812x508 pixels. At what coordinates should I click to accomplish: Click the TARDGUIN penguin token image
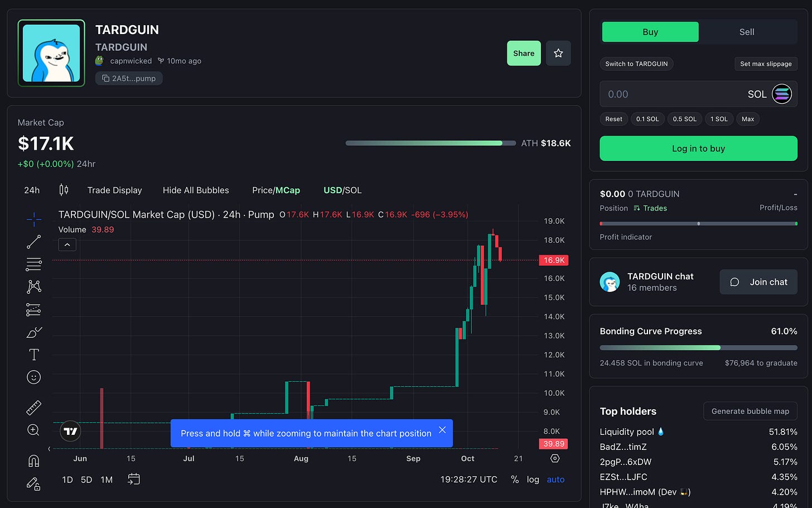click(x=51, y=53)
